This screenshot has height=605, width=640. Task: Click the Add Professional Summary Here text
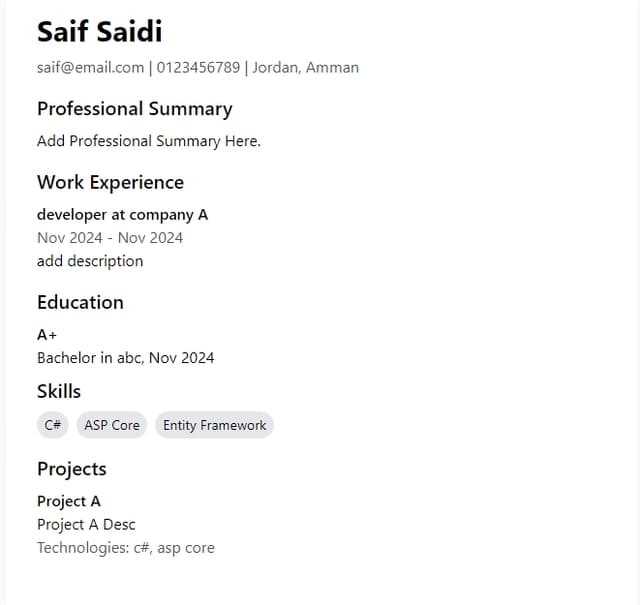tap(148, 141)
